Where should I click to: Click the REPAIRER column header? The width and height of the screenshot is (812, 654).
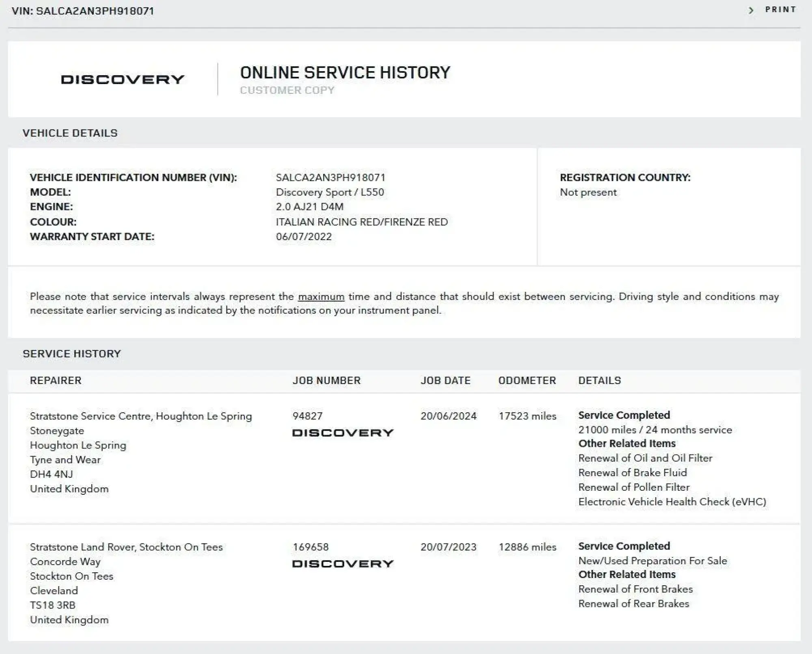coord(56,381)
